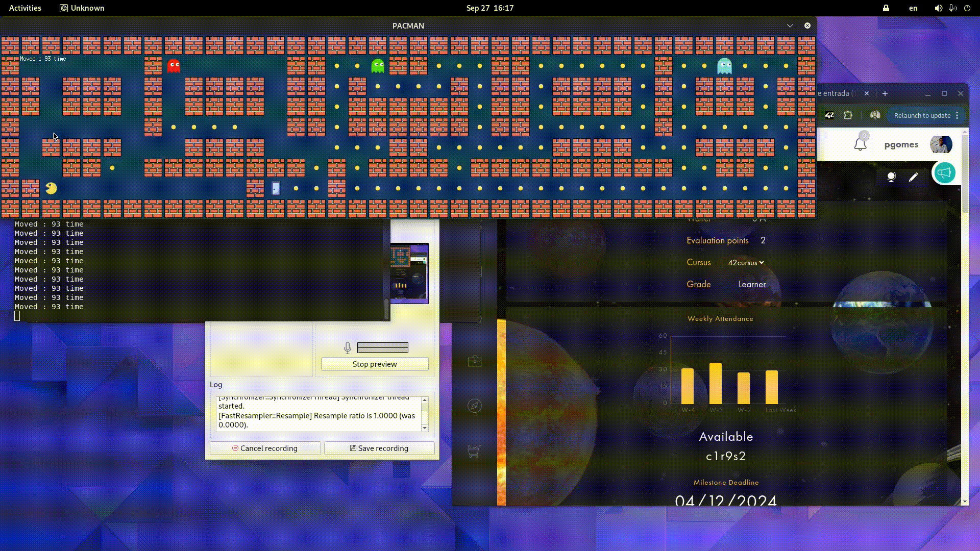
Task: Click the Cancel recording button
Action: (265, 448)
